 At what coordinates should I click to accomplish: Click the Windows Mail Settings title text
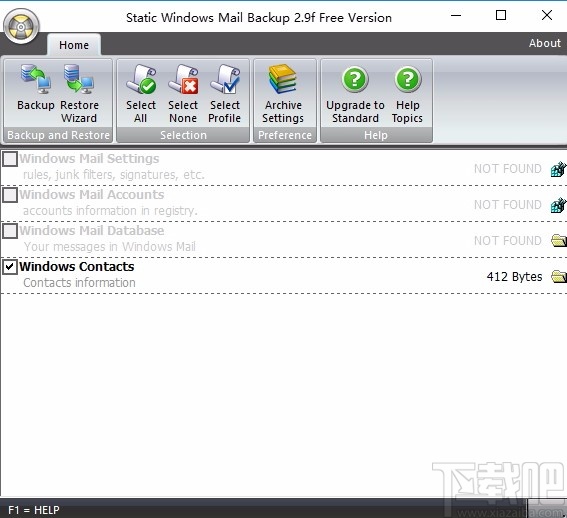click(89, 159)
